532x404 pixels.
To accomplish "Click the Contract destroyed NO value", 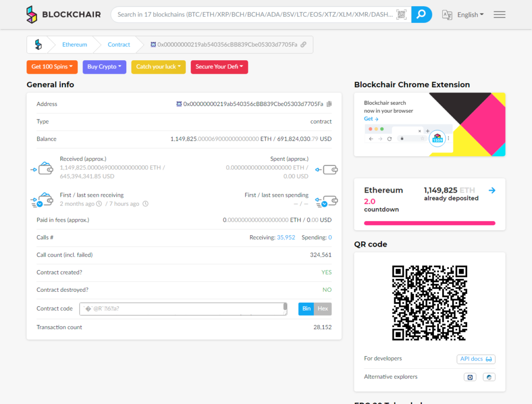I will 327,290.
